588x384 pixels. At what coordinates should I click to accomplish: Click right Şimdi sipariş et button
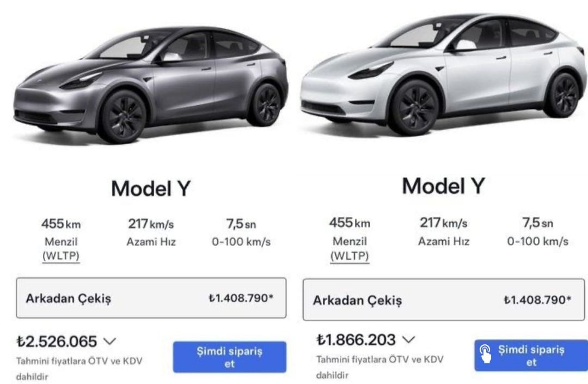[x=531, y=356]
